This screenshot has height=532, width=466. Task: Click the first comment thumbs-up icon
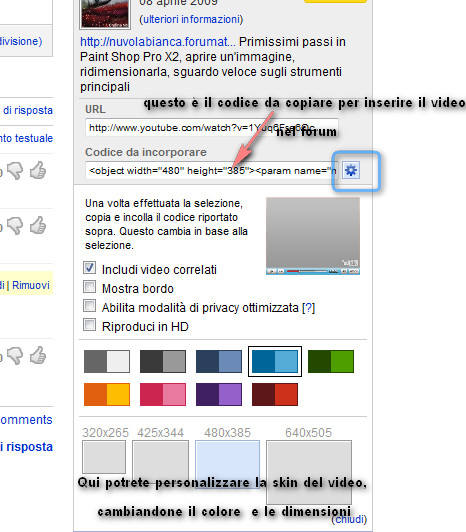point(38,170)
